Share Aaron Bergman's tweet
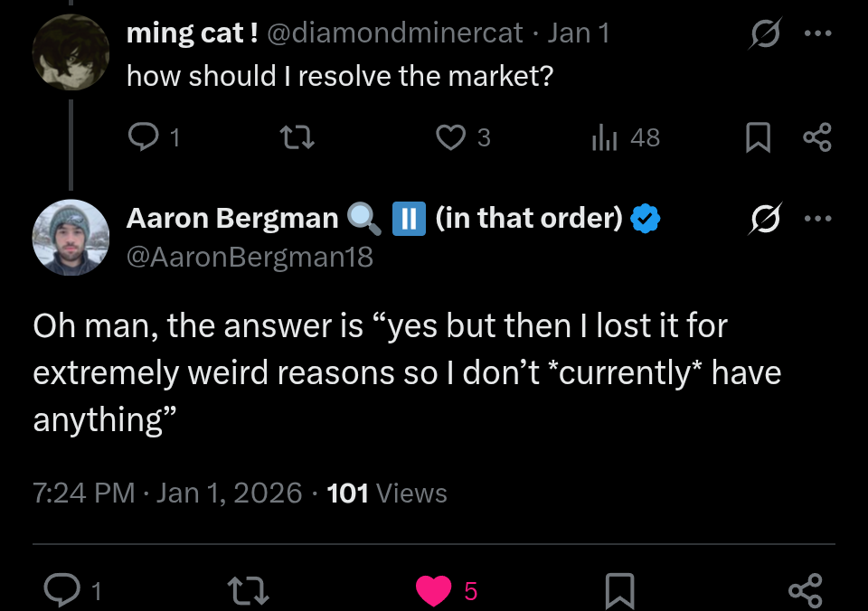The width and height of the screenshot is (868, 611). [x=805, y=591]
